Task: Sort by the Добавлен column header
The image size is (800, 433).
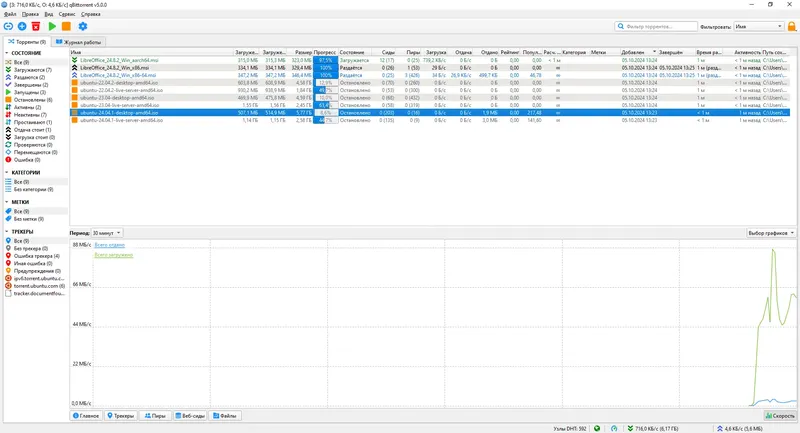Action: 638,52
